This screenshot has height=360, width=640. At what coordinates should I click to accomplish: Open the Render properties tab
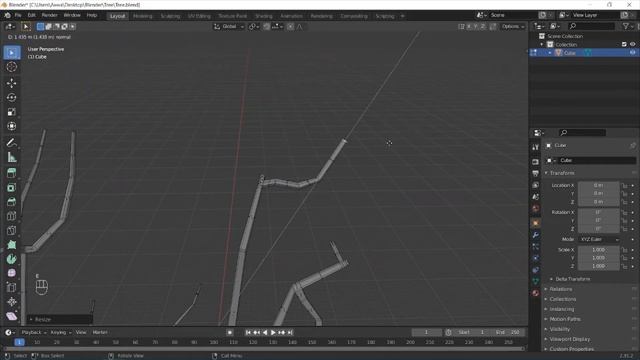tap(536, 162)
